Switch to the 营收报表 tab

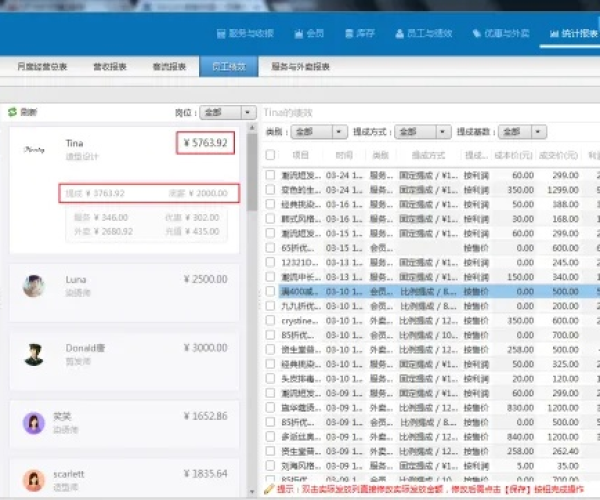coord(110,67)
